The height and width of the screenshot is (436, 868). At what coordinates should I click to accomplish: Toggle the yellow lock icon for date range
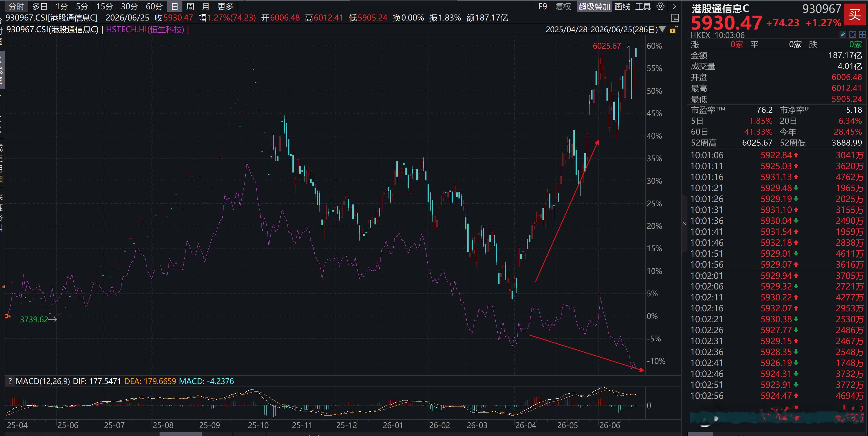point(673,30)
